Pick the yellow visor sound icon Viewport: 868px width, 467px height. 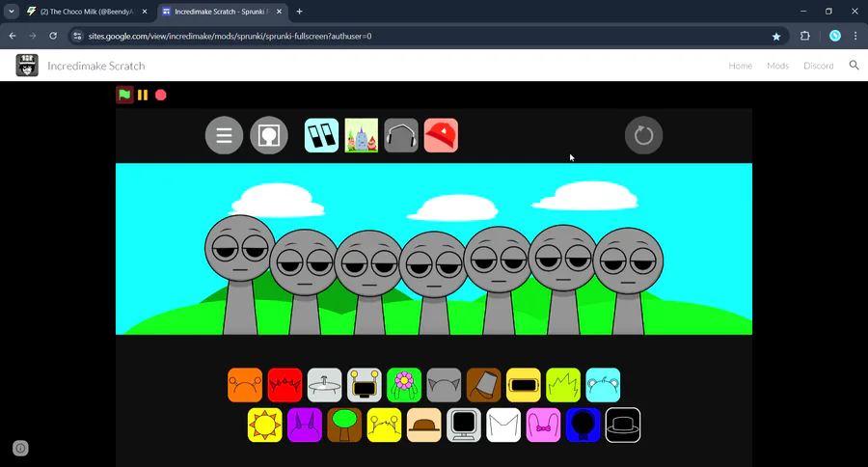(524, 385)
